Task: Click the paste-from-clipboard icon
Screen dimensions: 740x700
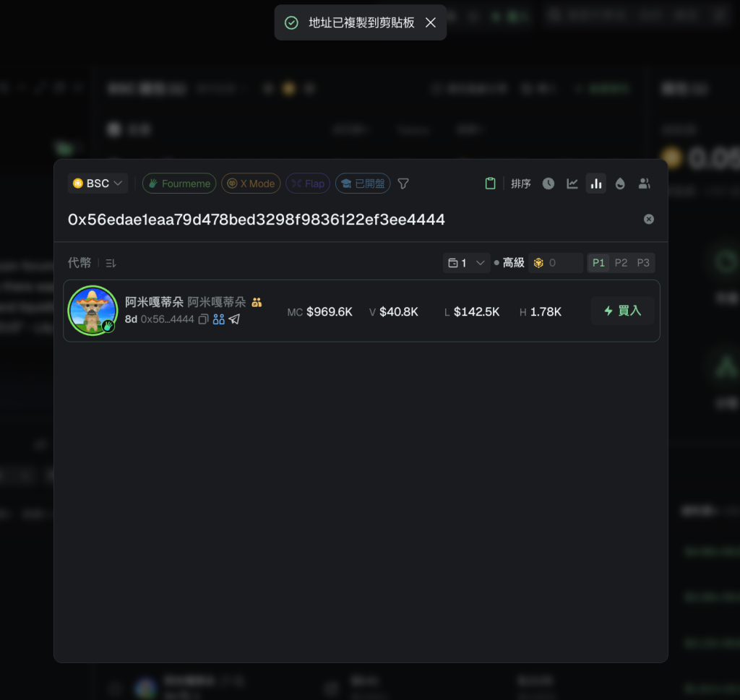Action: 491,183
